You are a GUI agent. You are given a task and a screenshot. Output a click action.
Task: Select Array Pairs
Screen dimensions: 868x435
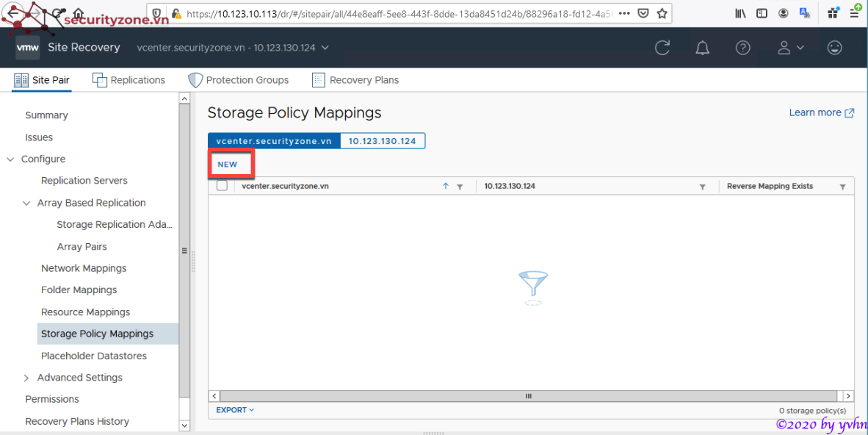82,247
